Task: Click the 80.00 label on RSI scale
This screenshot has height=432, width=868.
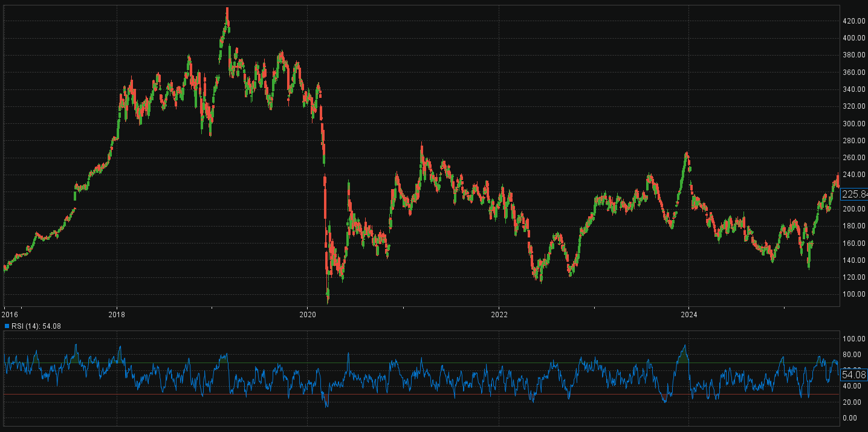Action: (x=852, y=355)
